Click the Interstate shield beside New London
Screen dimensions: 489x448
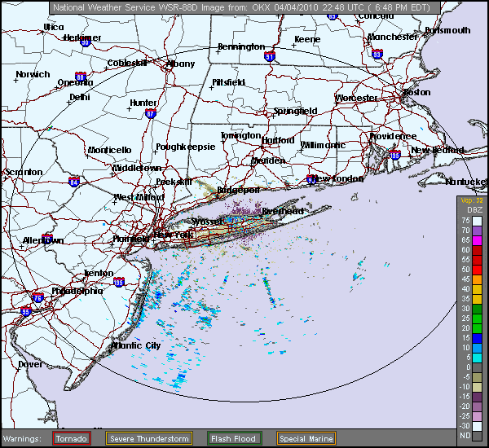click(311, 179)
